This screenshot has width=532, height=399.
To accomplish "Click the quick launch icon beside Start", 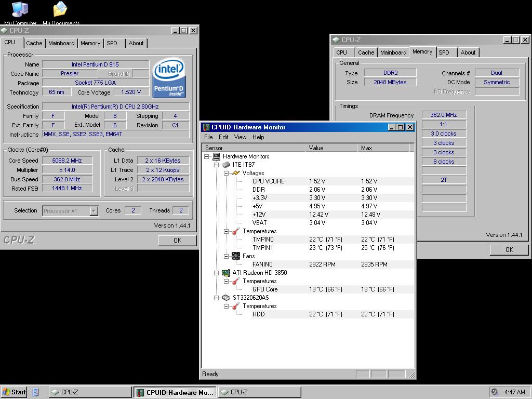I will 36,392.
